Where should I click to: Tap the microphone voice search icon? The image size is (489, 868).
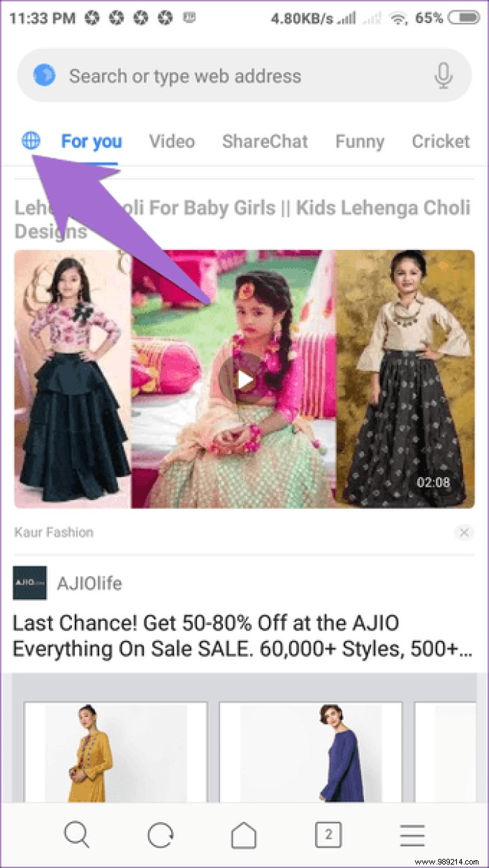[443, 75]
